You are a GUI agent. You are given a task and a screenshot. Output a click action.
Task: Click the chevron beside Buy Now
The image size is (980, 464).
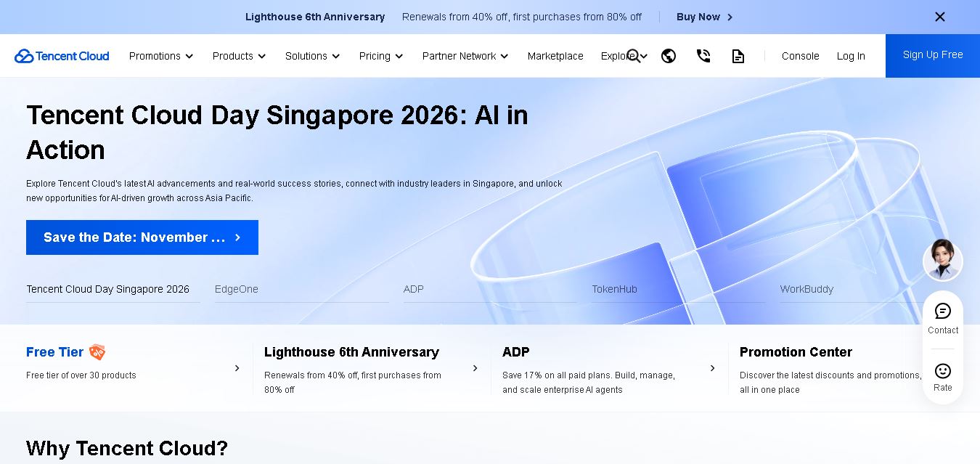coord(730,17)
